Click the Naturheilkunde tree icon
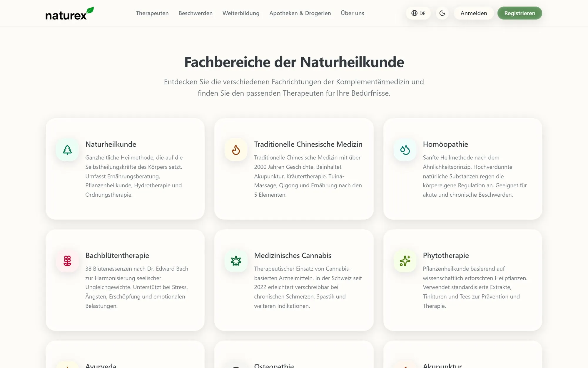This screenshot has height=368, width=588. [x=67, y=150]
